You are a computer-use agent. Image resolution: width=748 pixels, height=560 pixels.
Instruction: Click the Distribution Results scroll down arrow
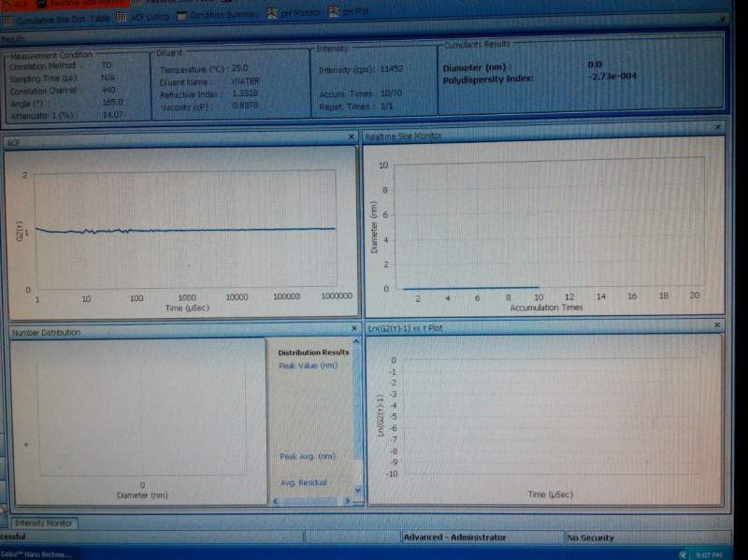[x=357, y=490]
